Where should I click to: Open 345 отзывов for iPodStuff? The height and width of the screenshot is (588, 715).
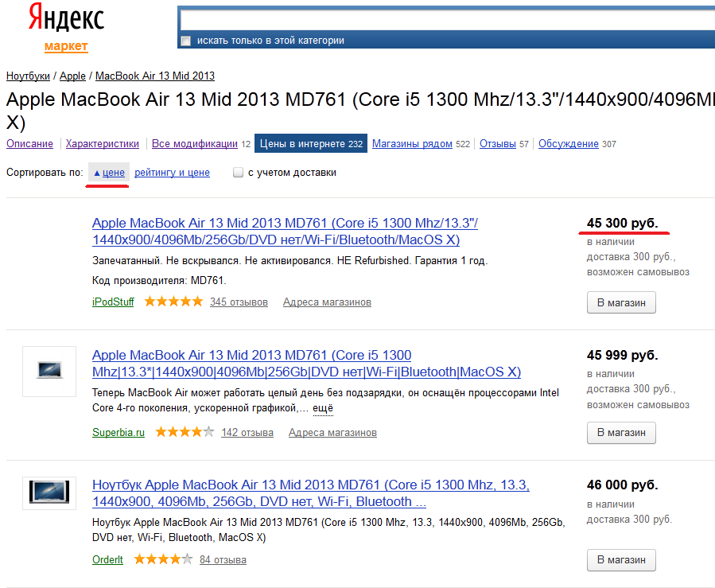(x=239, y=302)
